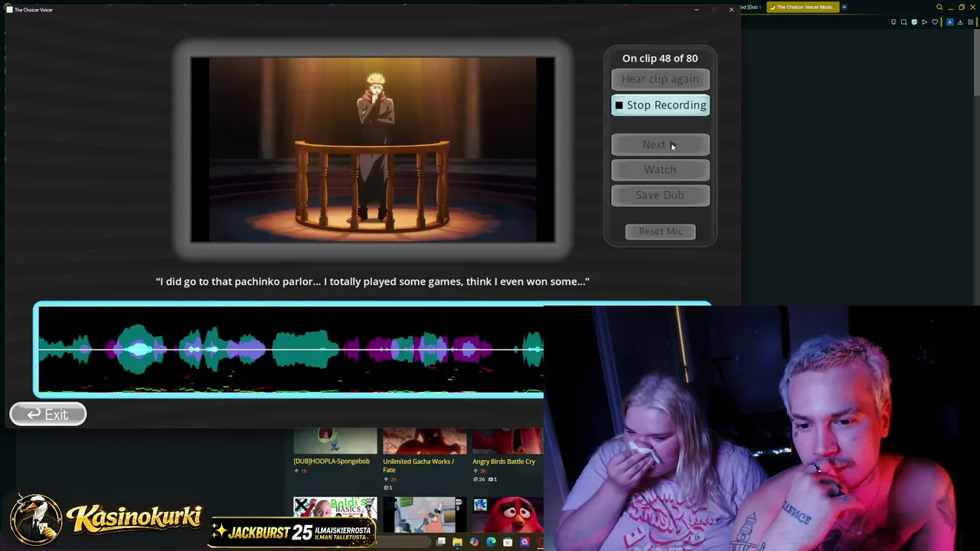Screen dimensions: 980x551
Task: Open the Unlimited Gacha Works / Fate link
Action: tap(419, 465)
